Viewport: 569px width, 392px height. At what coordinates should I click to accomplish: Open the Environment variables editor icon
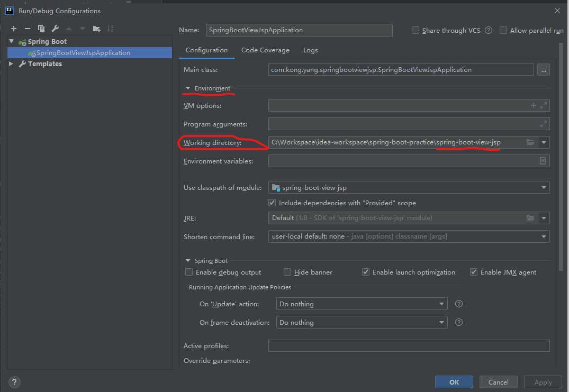(543, 161)
